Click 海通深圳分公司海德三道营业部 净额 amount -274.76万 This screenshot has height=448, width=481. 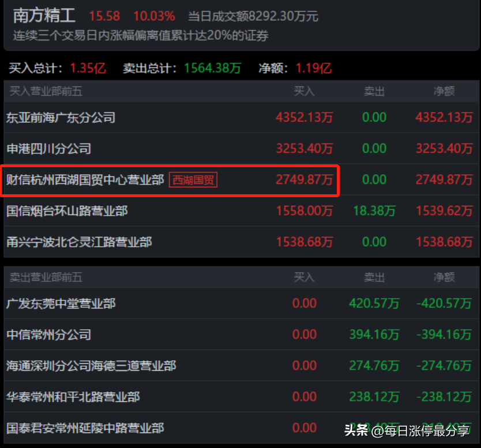pos(444,366)
